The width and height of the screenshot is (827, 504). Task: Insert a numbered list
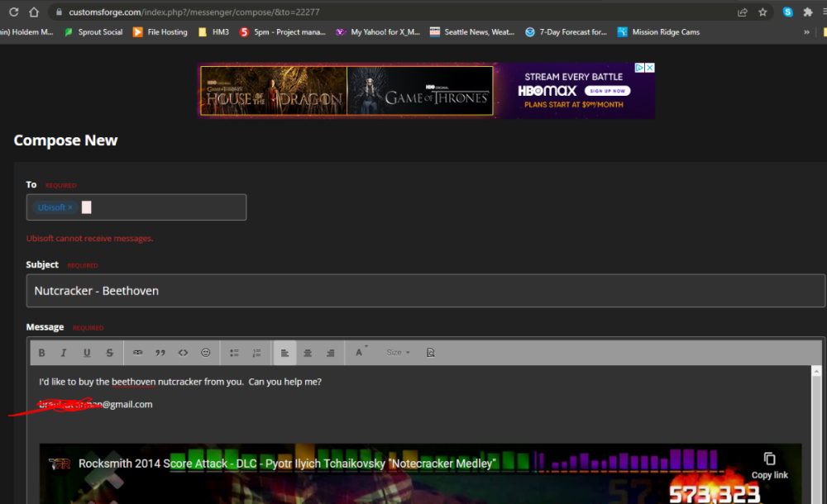[256, 353]
